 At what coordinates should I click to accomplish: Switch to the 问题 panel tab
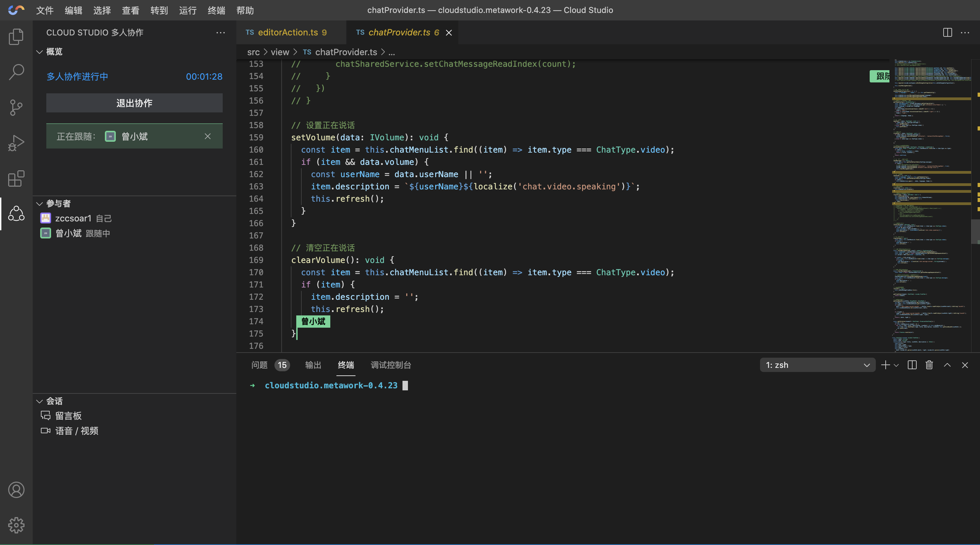(x=270, y=365)
